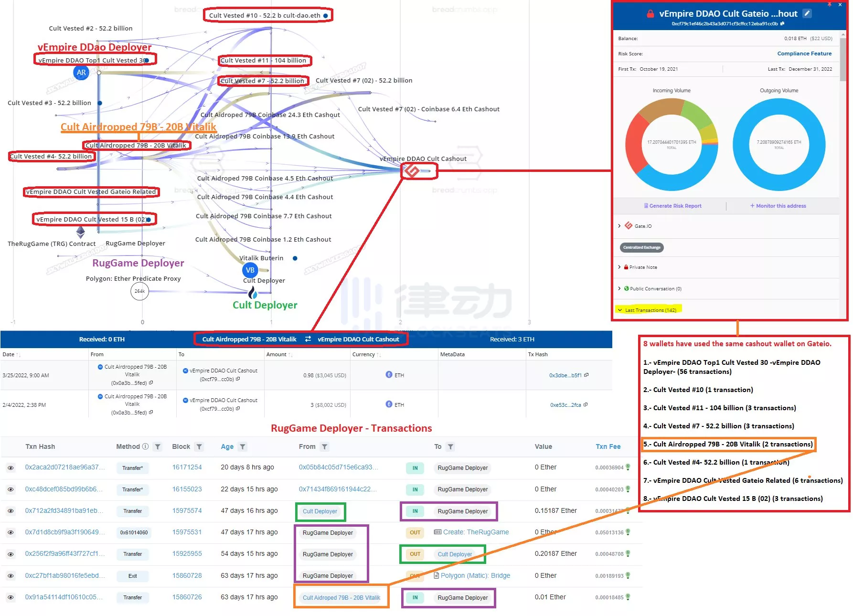Open transaction hash 0x3dbe...b5f1 link
The image size is (853, 616).
coord(565,375)
